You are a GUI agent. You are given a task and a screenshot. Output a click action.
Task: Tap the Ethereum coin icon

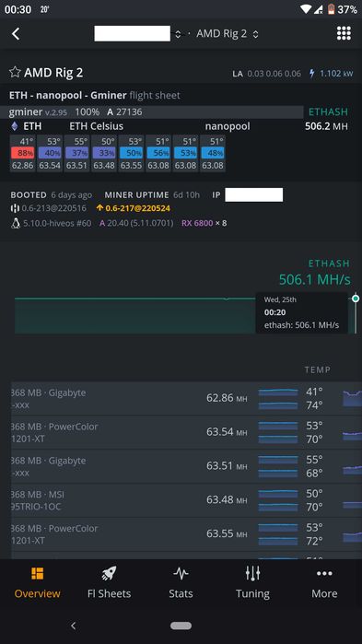tap(15, 126)
